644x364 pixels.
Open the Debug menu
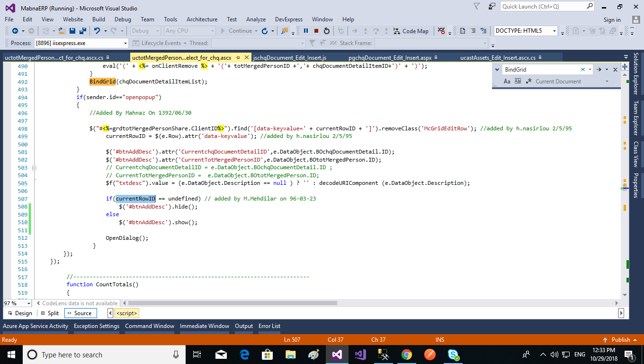123,19
